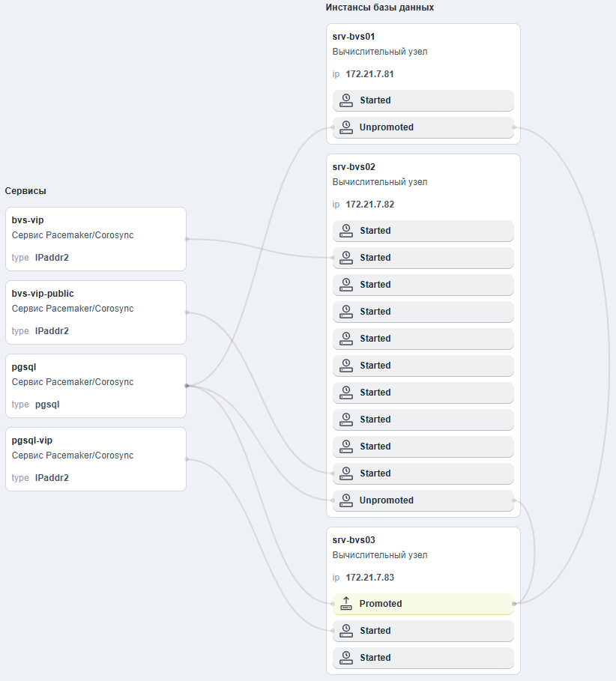The width and height of the screenshot is (616, 681).
Task: Click IP address 172.21.7.82
Action: pos(369,204)
